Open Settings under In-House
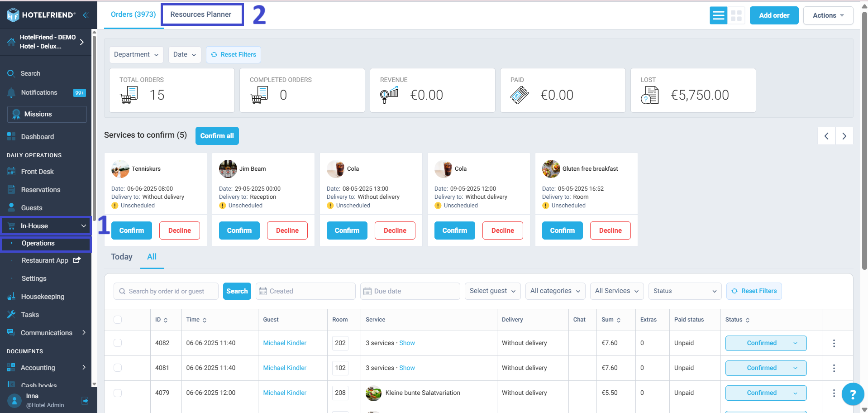 click(x=34, y=279)
